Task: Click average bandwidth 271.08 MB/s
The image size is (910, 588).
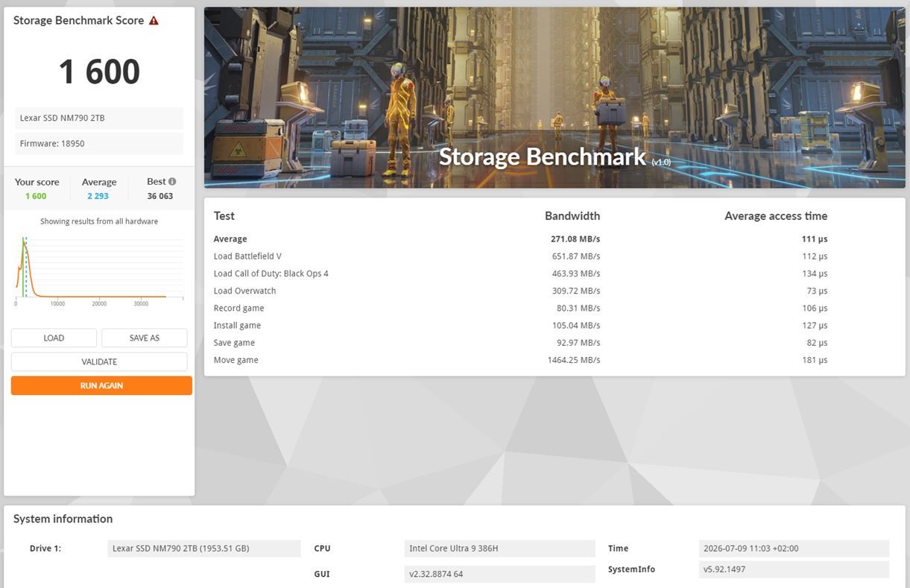Action: click(575, 239)
